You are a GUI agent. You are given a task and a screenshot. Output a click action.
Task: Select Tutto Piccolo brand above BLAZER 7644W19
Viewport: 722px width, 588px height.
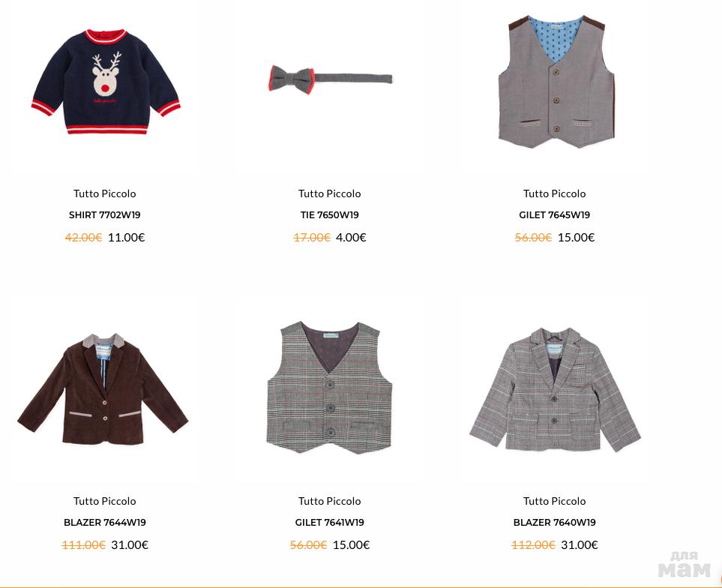(x=104, y=501)
